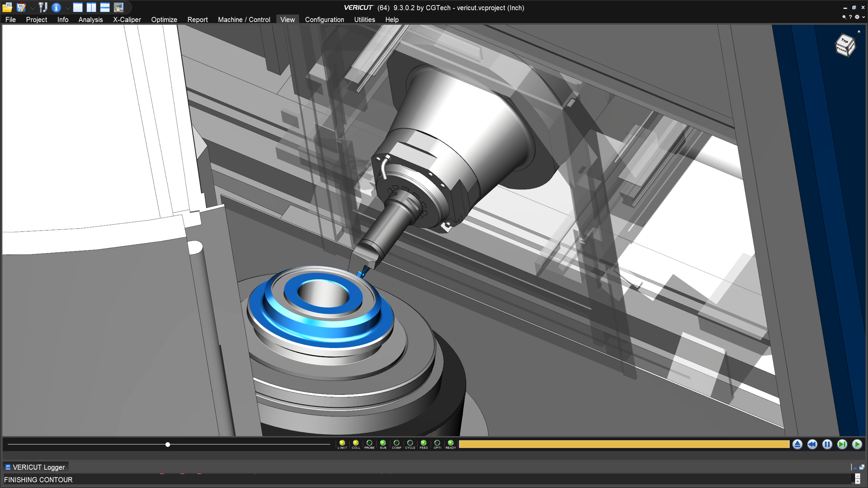Click the Logger scroll up arrow

[x=858, y=476]
